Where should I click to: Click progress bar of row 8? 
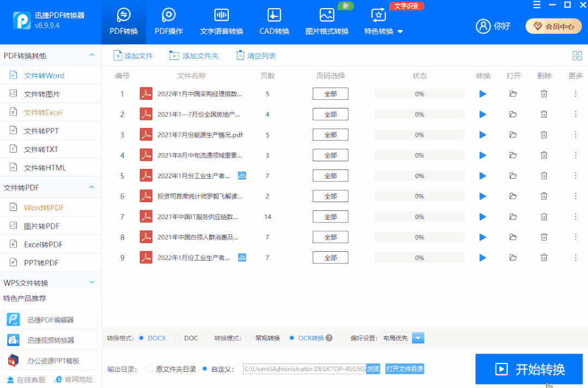coord(420,237)
